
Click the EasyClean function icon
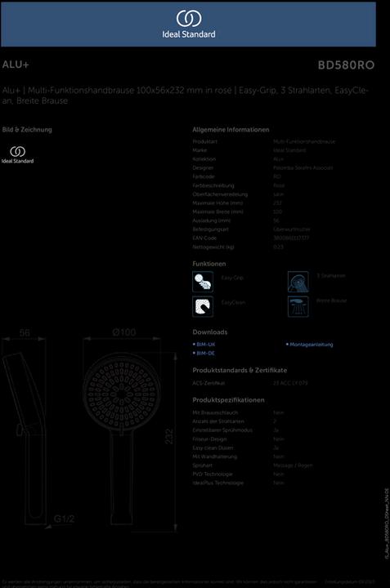point(203,306)
